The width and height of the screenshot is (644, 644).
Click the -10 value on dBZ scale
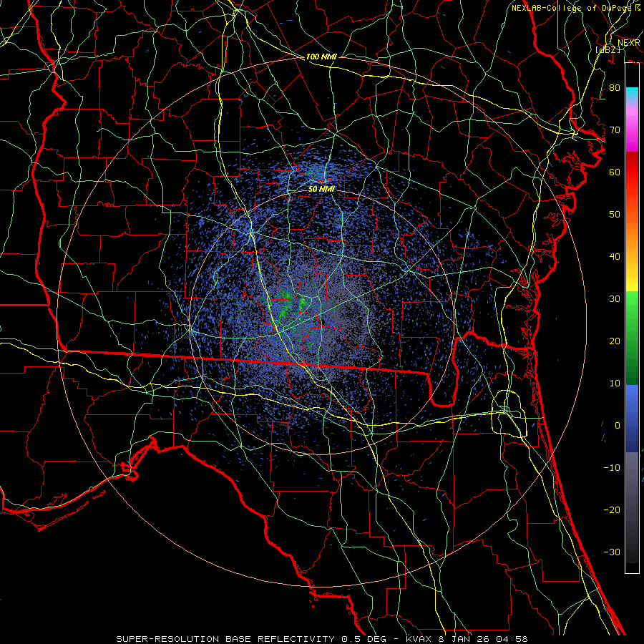tap(612, 468)
